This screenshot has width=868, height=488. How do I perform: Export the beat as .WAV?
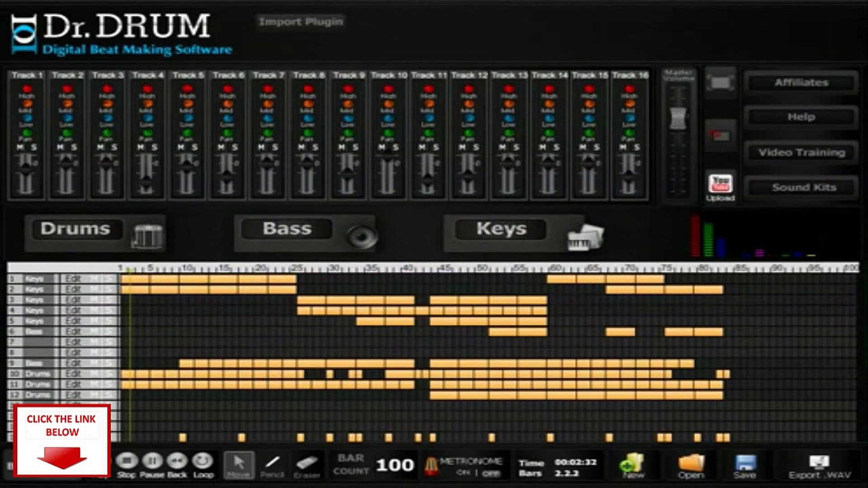819,467
